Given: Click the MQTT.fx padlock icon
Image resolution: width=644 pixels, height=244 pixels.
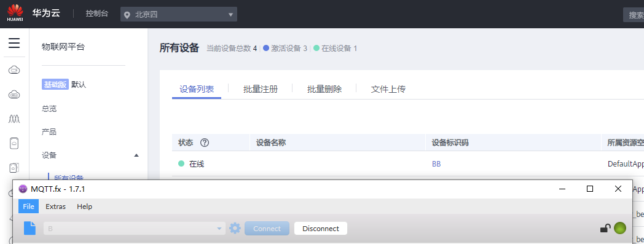Looking at the screenshot, I should click(605, 228).
